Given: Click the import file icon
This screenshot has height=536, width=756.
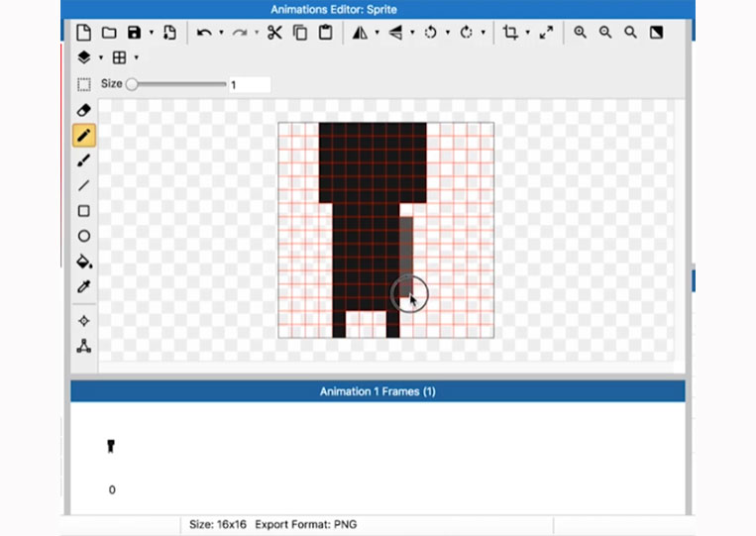Looking at the screenshot, I should click(169, 33).
